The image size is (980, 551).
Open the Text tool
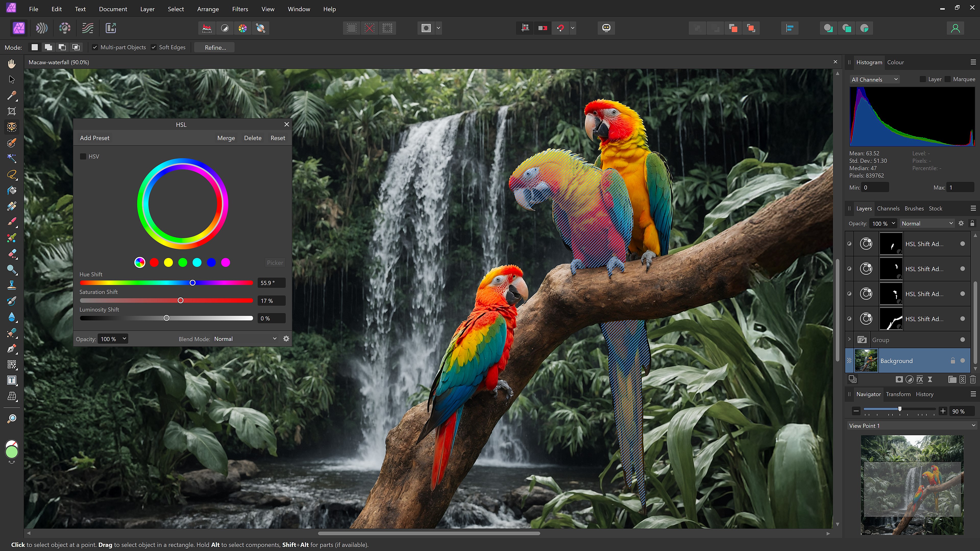pyautogui.click(x=11, y=380)
